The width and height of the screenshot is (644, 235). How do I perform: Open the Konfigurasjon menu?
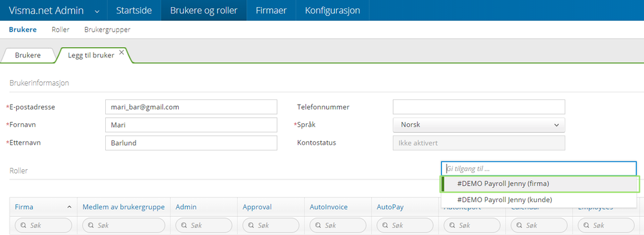[x=332, y=10]
